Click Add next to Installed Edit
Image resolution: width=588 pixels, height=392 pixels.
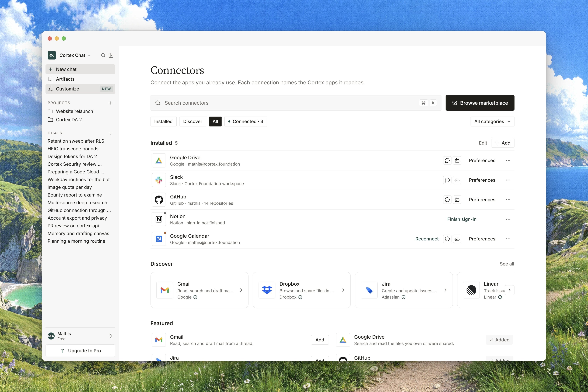[x=503, y=143]
